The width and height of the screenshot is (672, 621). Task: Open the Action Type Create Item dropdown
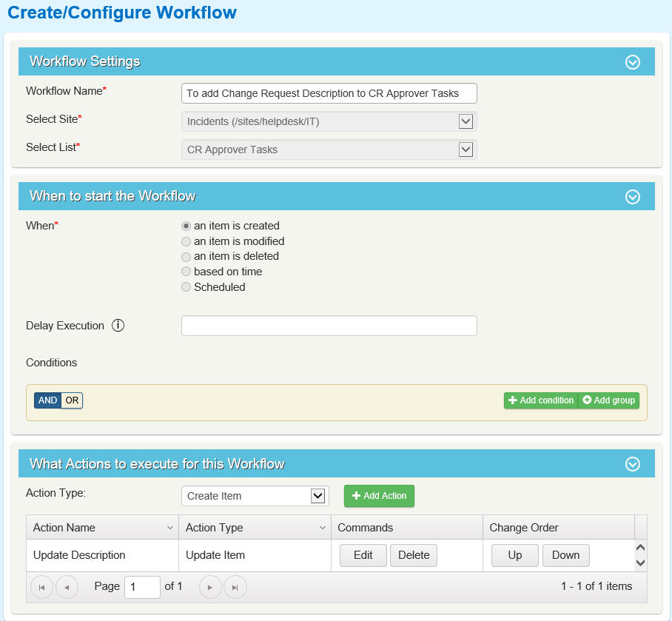(318, 496)
